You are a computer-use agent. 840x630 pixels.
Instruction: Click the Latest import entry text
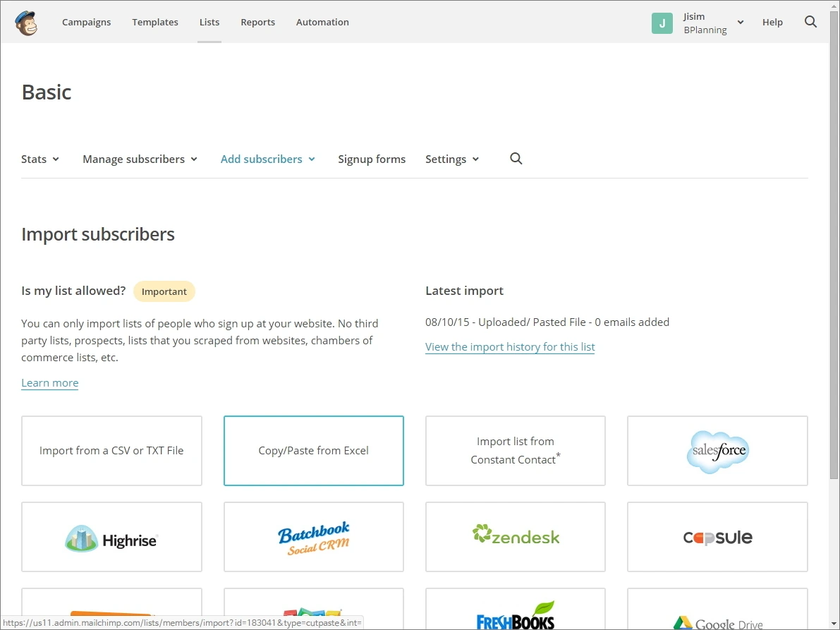[547, 322]
